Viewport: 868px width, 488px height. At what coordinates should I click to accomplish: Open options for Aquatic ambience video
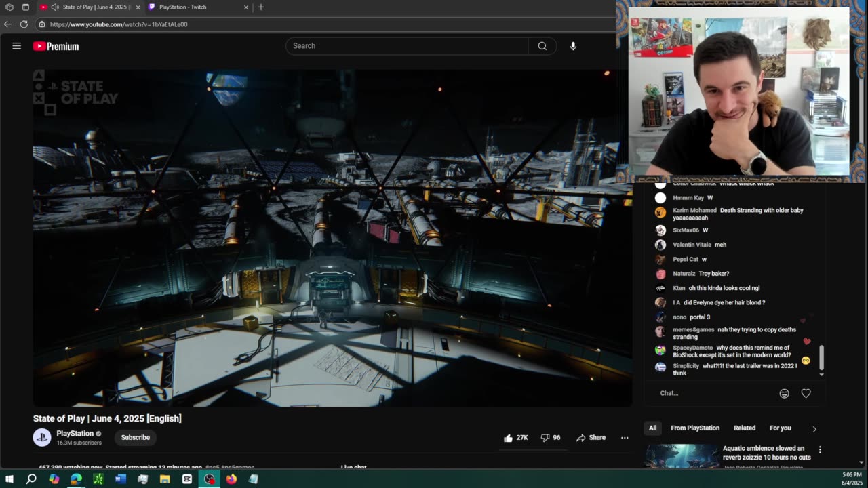[x=820, y=449]
